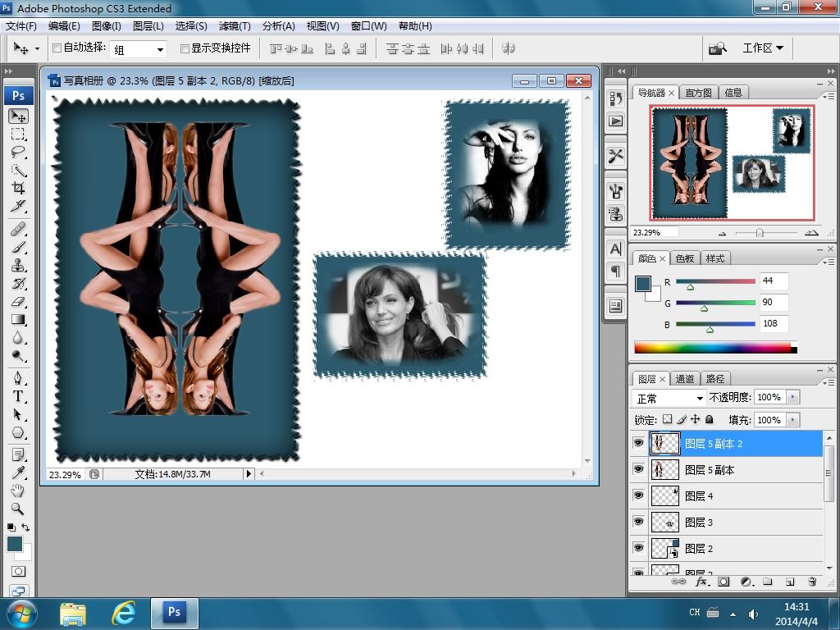Create a new layer group
Viewport: 840px width, 630px height.
click(x=768, y=582)
